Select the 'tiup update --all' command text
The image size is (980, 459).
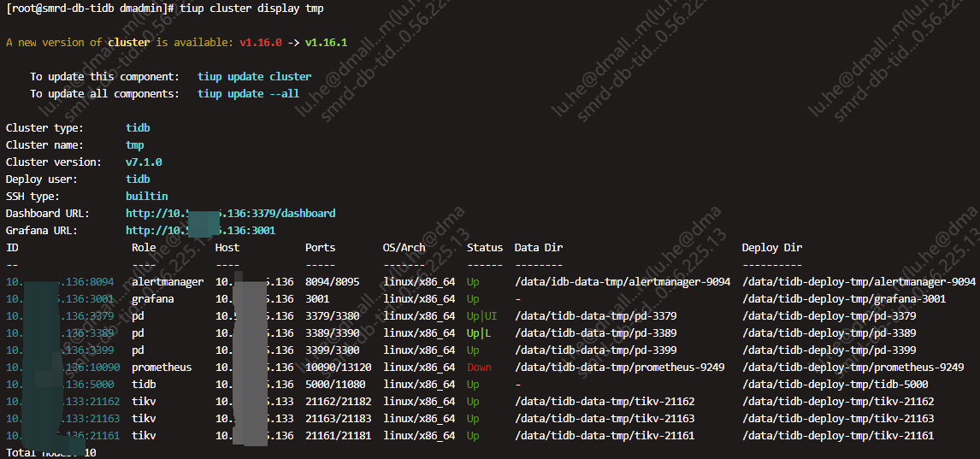249,94
